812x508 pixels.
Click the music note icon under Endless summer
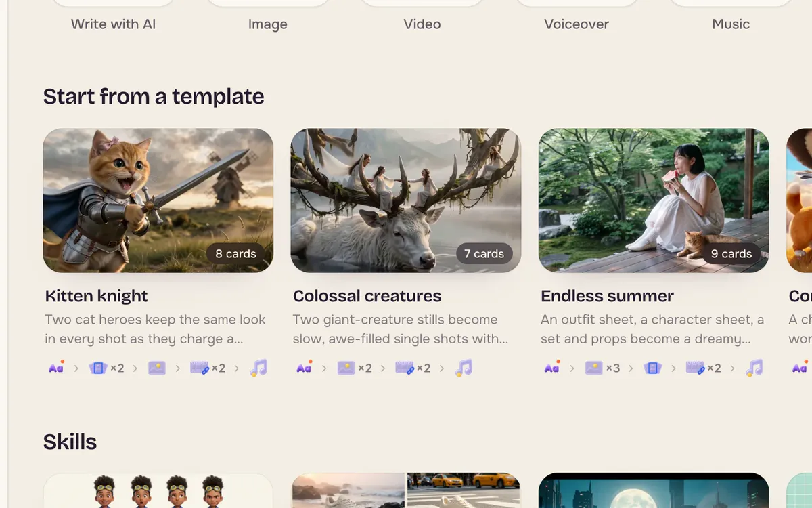click(x=754, y=368)
